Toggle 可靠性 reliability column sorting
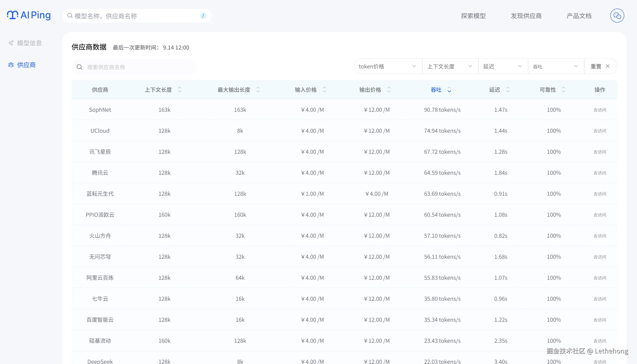This screenshot has width=637, height=364. pos(563,90)
